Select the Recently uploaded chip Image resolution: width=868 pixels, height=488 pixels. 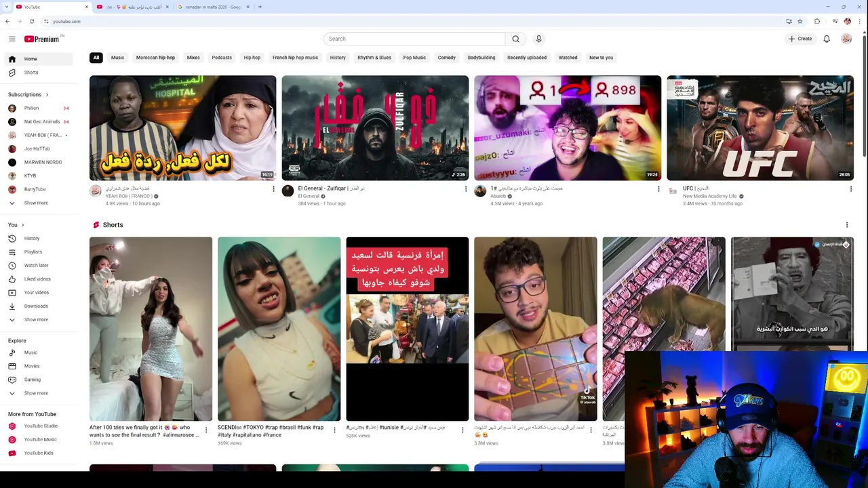[527, 58]
